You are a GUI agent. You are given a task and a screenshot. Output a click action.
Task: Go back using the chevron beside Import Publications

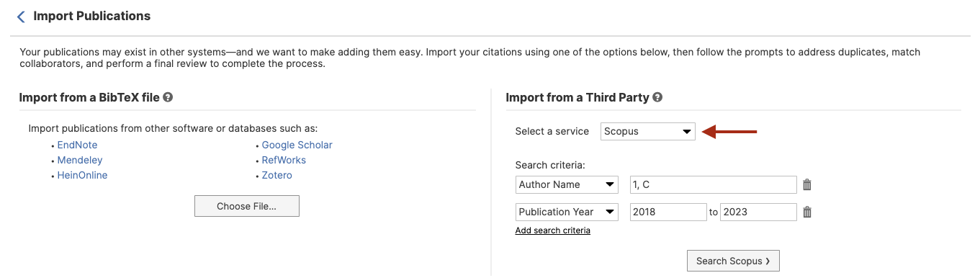point(21,16)
